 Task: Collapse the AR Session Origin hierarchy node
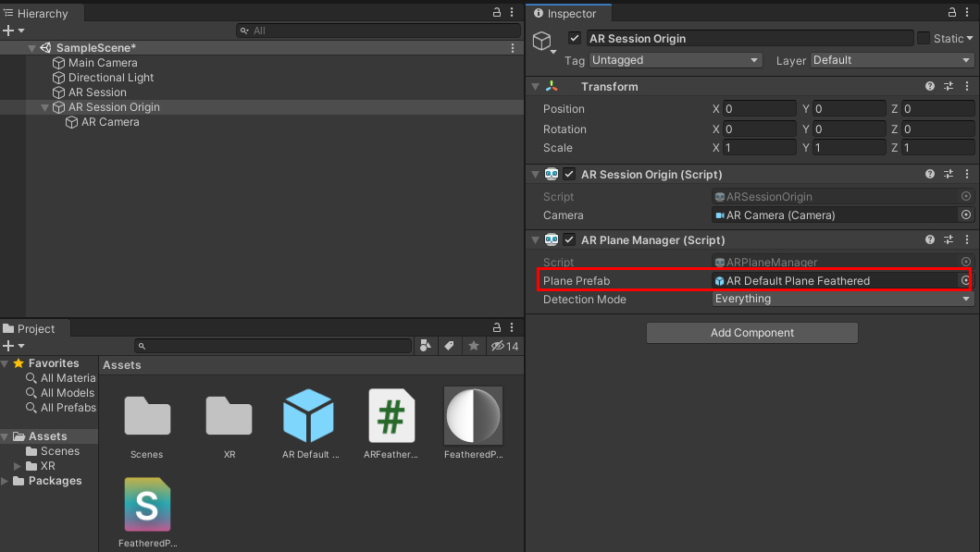click(x=45, y=107)
